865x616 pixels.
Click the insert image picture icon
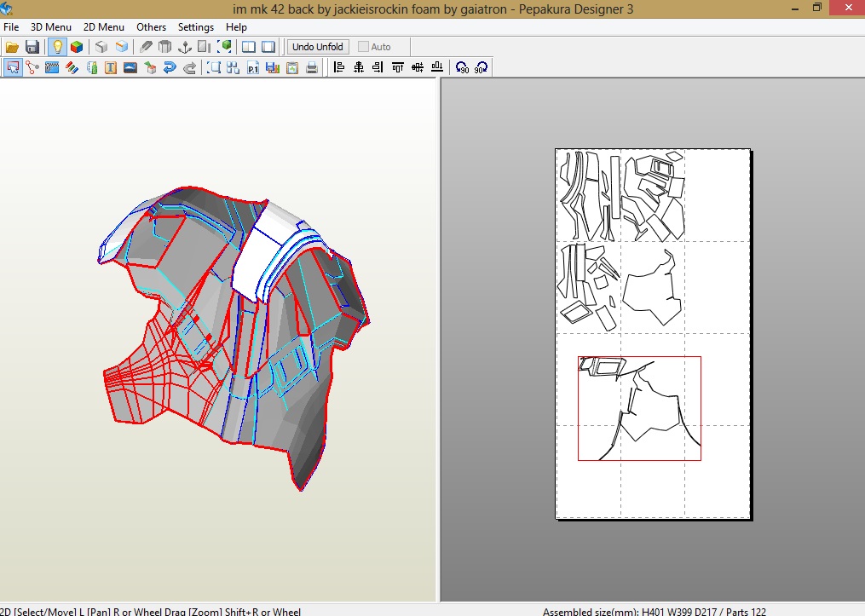[130, 68]
